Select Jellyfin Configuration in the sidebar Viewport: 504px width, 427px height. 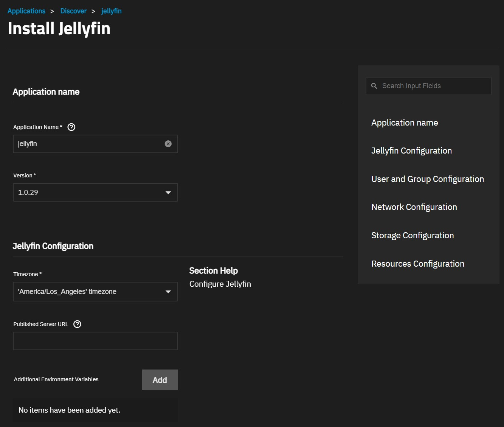tap(411, 151)
